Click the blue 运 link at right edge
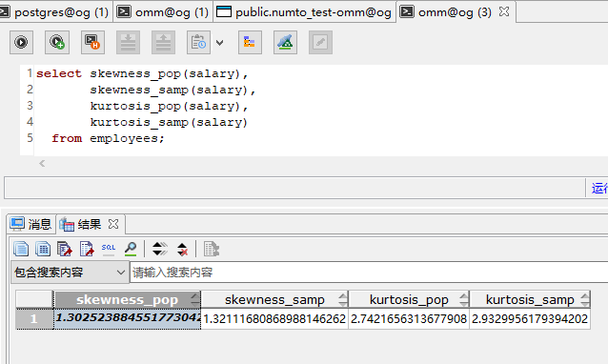The image size is (608, 364). pos(599,188)
